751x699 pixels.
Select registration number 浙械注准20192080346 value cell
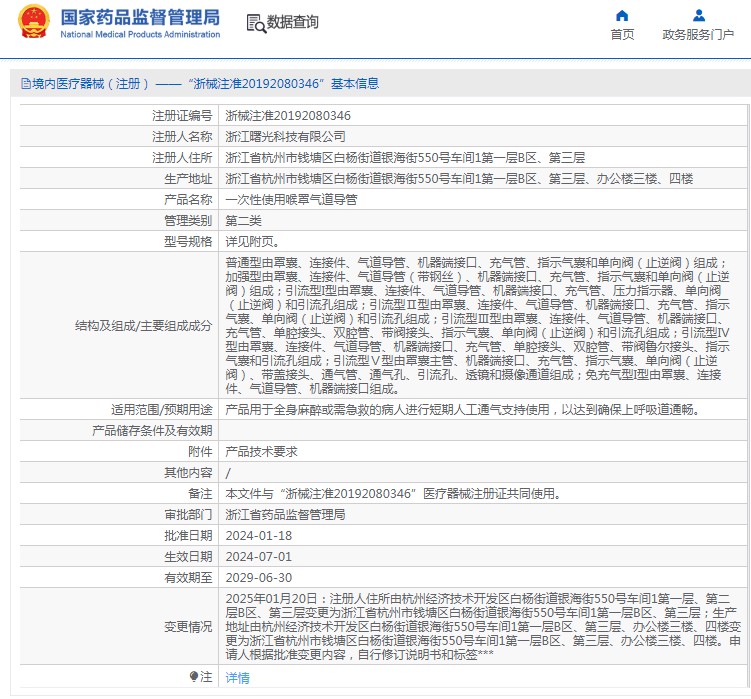pos(288,115)
